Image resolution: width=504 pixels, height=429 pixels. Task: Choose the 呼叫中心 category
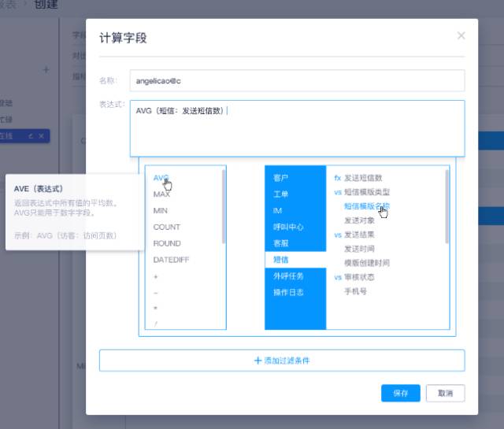288,227
